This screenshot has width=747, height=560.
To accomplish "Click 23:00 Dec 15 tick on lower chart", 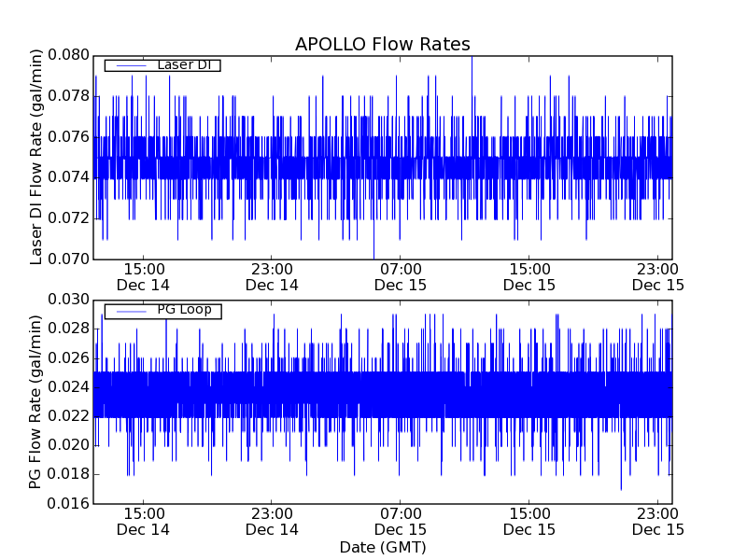I will pos(658,521).
